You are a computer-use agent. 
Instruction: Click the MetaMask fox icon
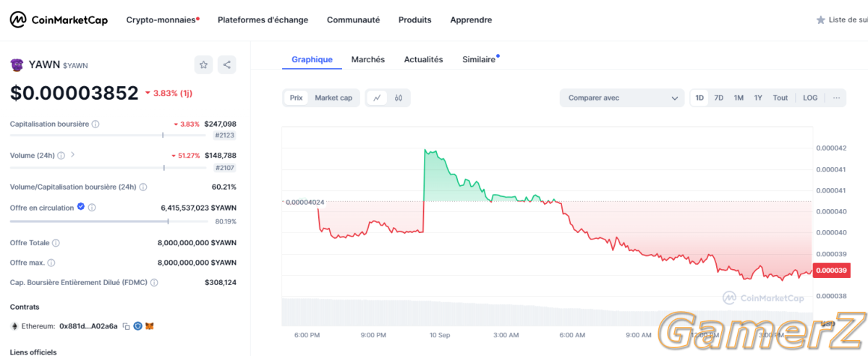150,326
